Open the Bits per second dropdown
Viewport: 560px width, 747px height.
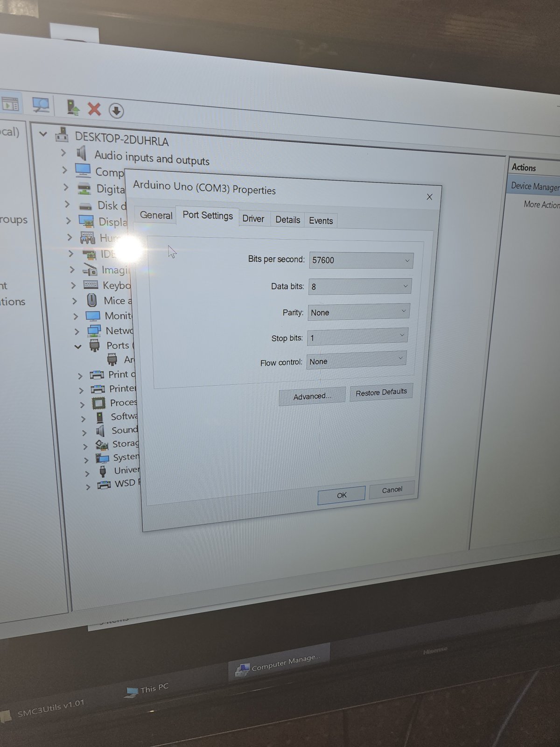[361, 261]
